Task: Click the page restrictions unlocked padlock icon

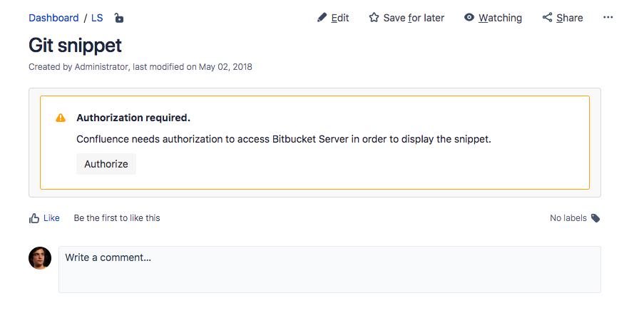Action: click(x=118, y=19)
